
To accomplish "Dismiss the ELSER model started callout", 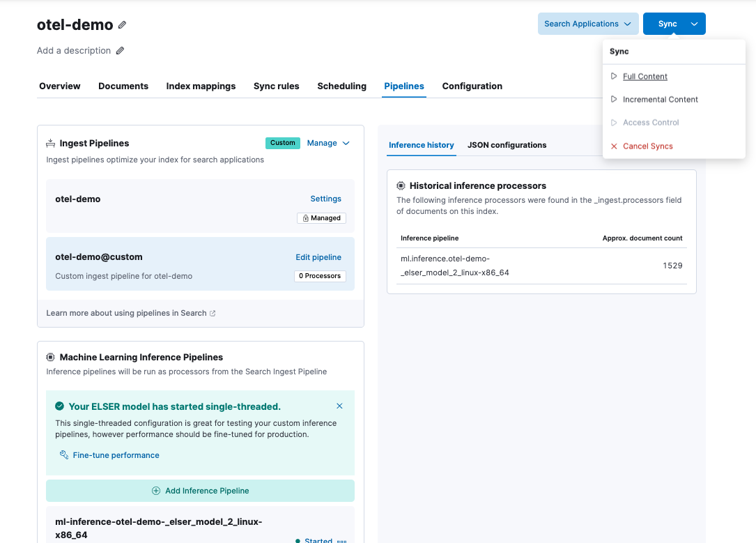I will tap(339, 406).
